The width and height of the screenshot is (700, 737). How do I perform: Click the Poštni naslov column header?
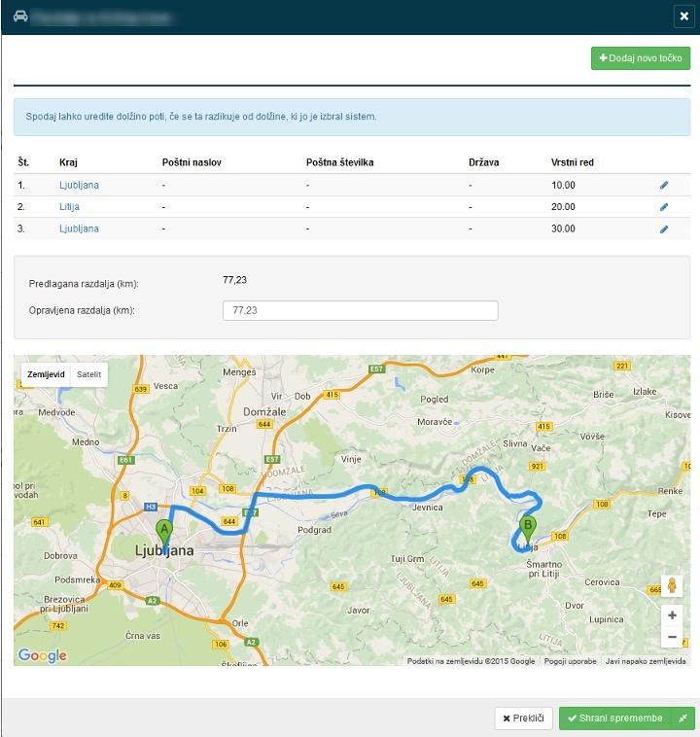point(192,162)
